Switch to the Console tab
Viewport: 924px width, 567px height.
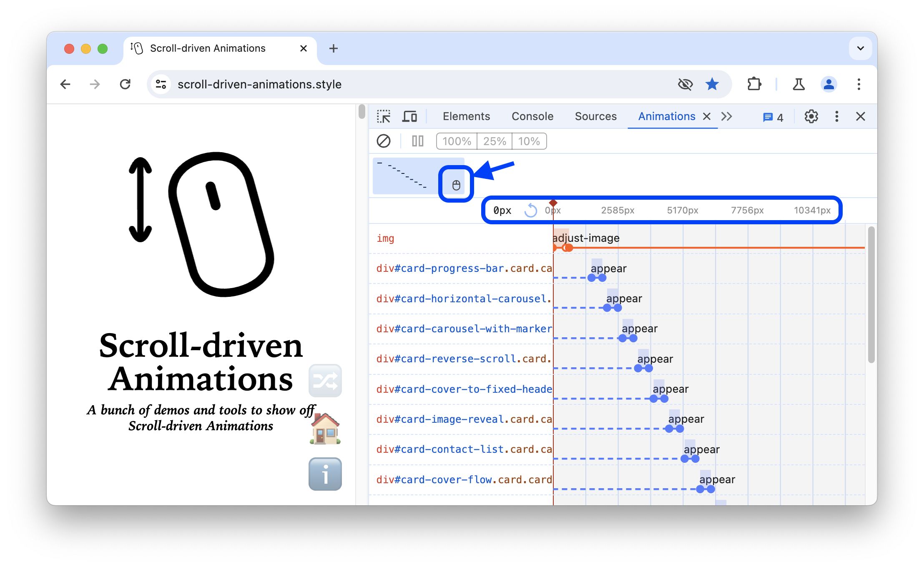tap(532, 117)
